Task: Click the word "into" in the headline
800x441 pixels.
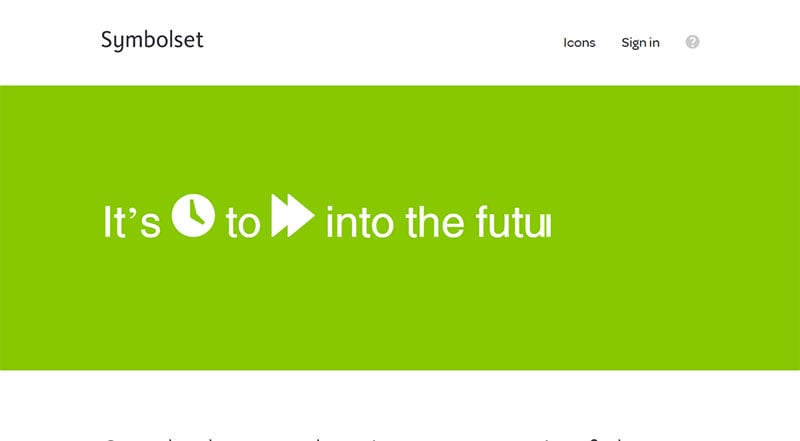Action: click(360, 222)
